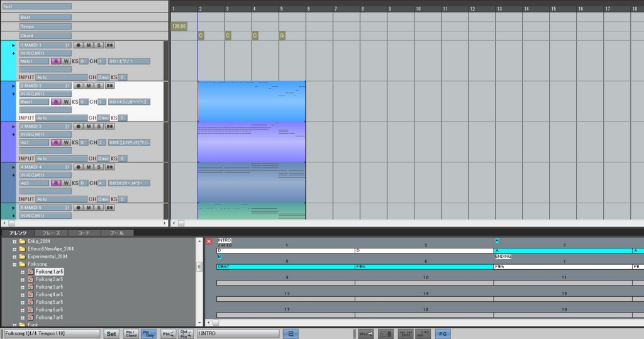Toggle the R read button on the Bass1 track
644x339 pixels.
point(56,101)
